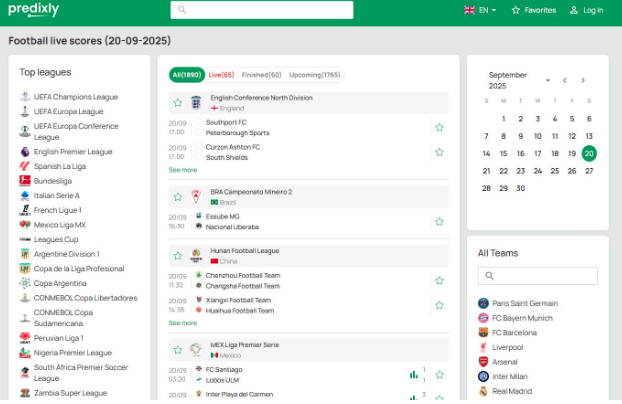This screenshot has width=622, height=404.
Task: Favorite the Southport FC vs Peterborough Sports match
Action: click(x=439, y=127)
